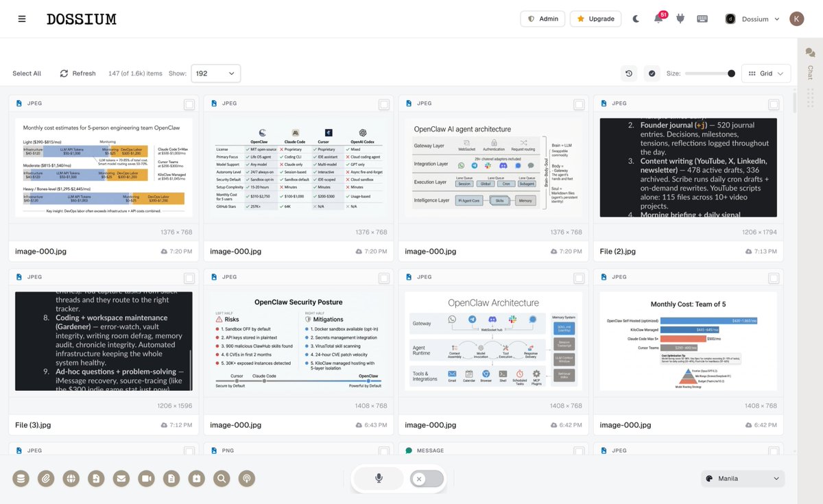
Task: Check the box on Monthly Cost: Team of 5 card
Action: click(x=774, y=278)
